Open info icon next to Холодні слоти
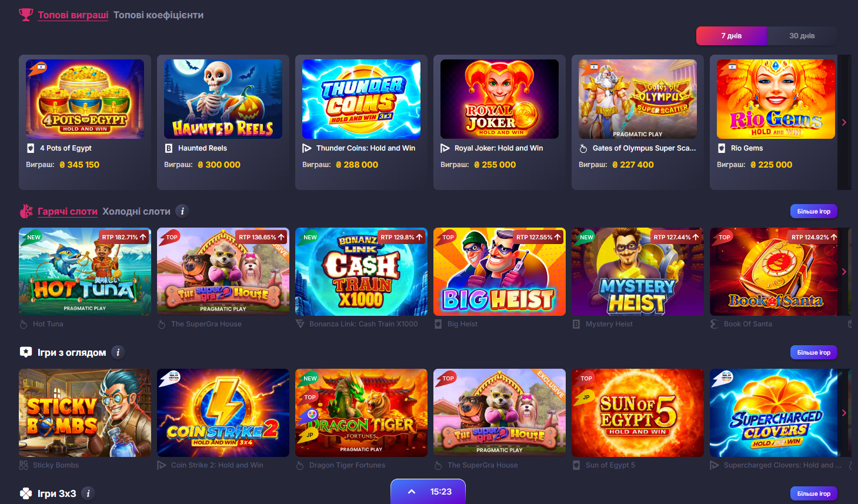The image size is (858, 504). (x=182, y=211)
